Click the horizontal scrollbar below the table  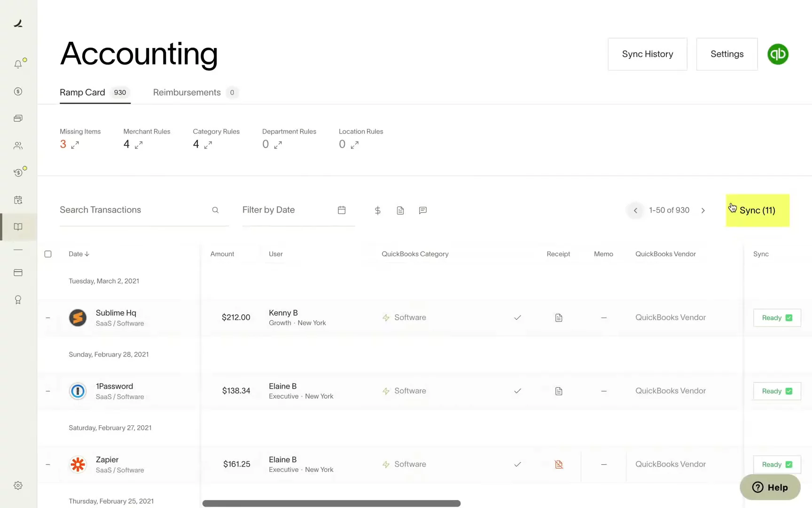tap(331, 503)
